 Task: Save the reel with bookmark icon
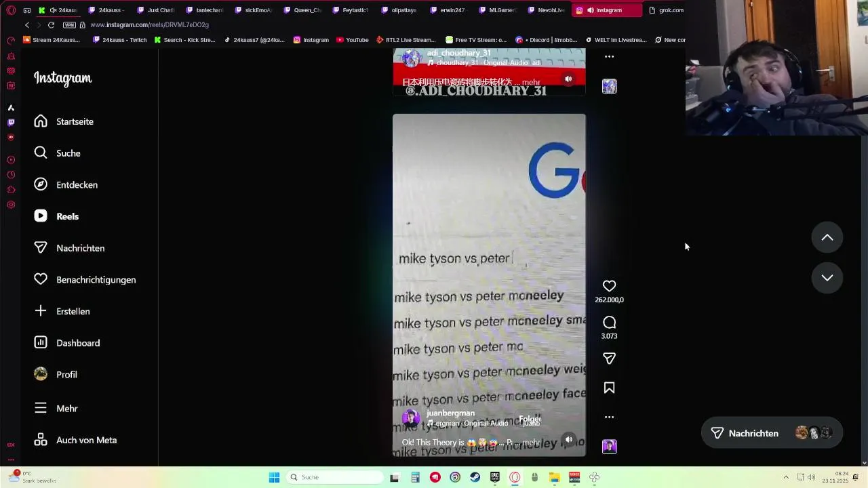pos(609,388)
